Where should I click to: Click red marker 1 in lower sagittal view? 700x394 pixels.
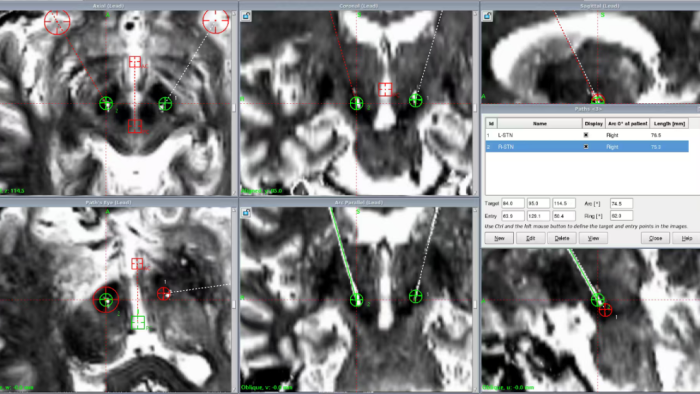[x=605, y=310]
